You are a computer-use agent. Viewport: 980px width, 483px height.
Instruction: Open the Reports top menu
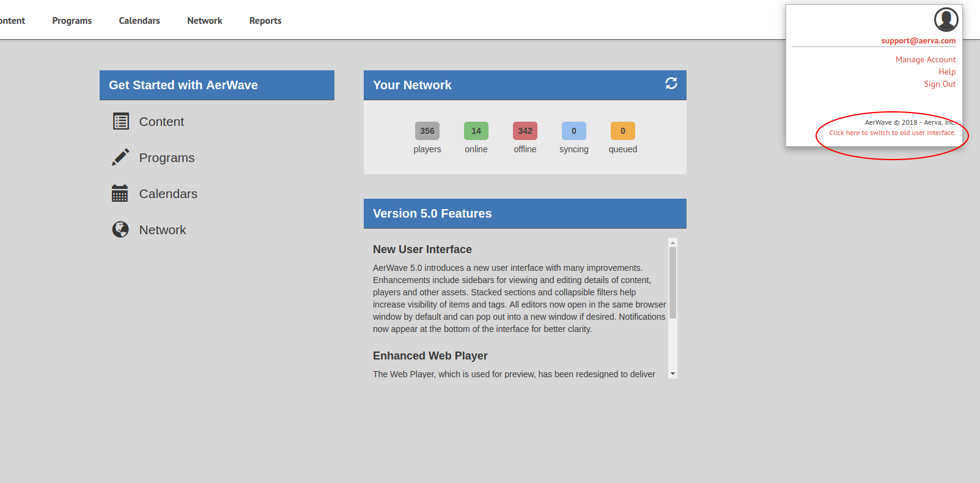(x=265, y=21)
